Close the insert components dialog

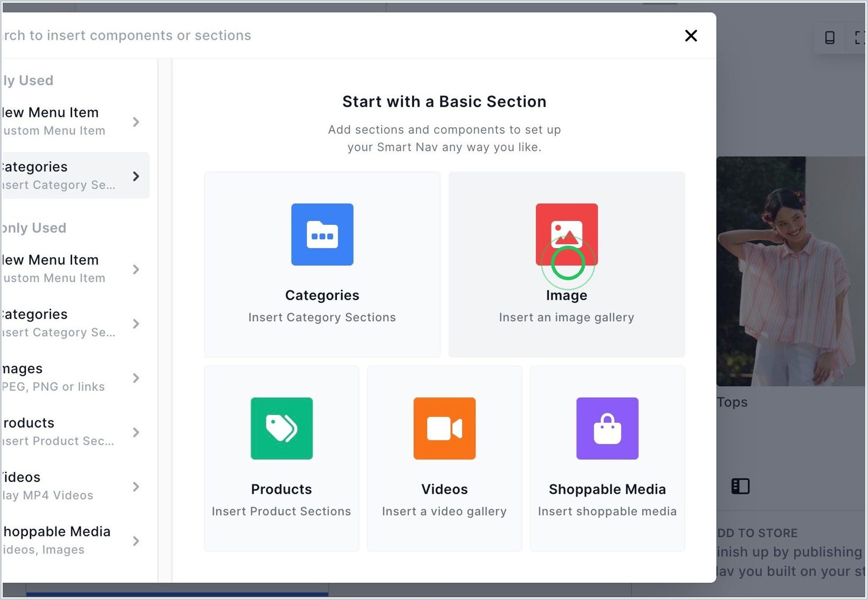pyautogui.click(x=691, y=36)
